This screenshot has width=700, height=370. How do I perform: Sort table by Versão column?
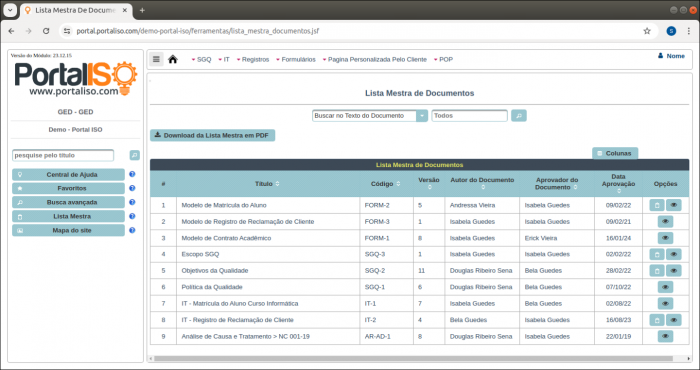pos(429,187)
